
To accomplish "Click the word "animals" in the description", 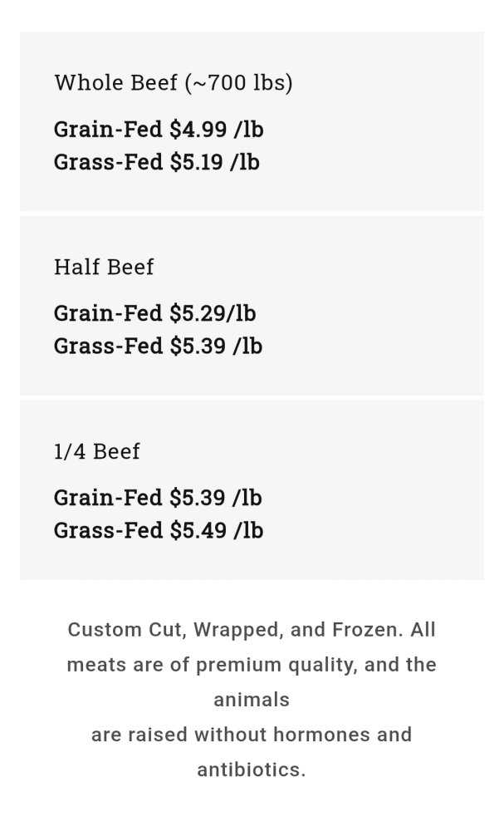I will point(252,700).
